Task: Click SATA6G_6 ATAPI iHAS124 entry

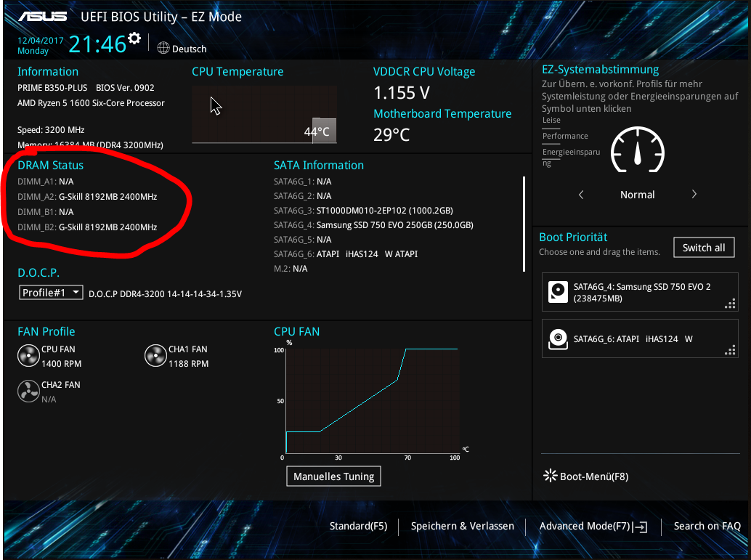Action: click(346, 254)
